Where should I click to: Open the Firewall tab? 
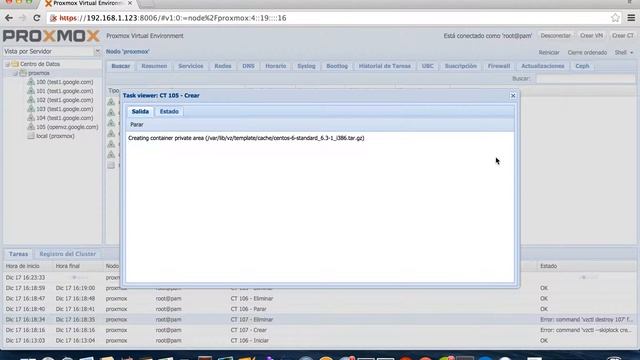coord(499,66)
